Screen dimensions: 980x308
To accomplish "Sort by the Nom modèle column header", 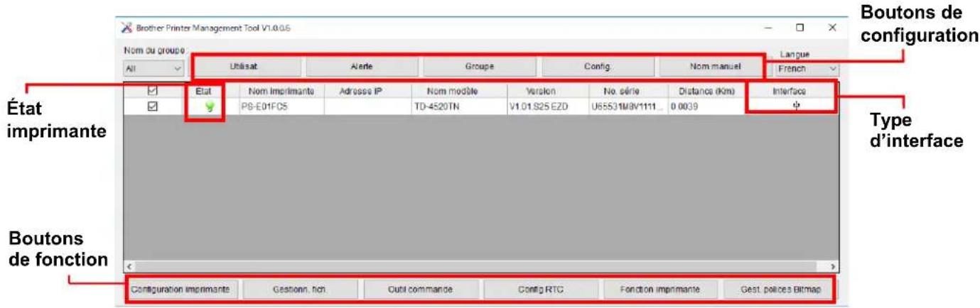I will click(459, 92).
